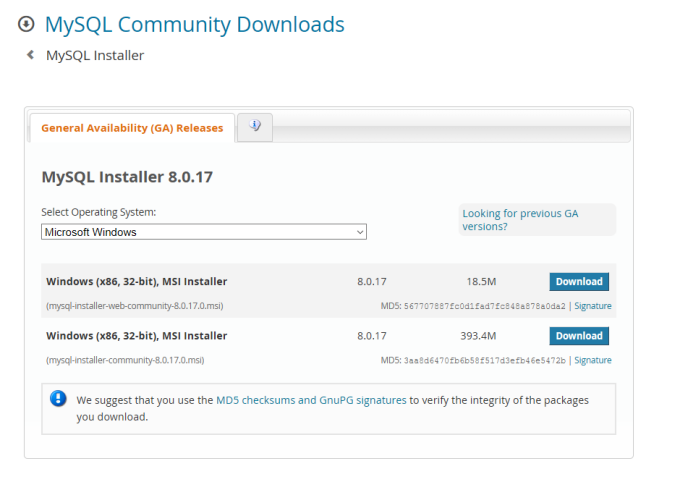
Task: Go back to the MySQL Installer page
Action: [95, 56]
